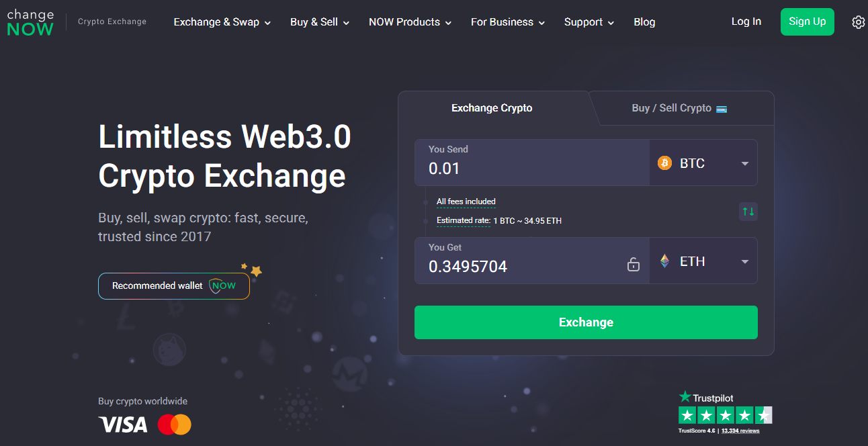Open the BTC currency dropdown arrow
Image resolution: width=868 pixels, height=446 pixels.
click(744, 163)
